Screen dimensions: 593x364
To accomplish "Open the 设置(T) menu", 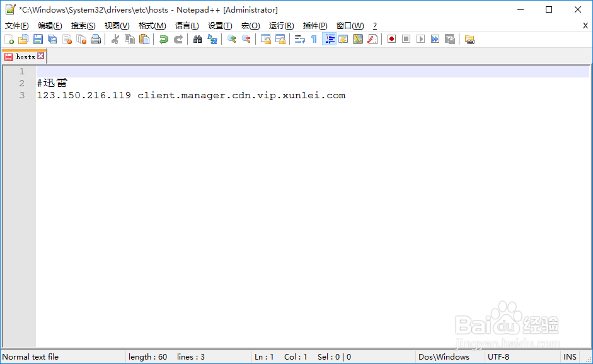I will click(220, 26).
